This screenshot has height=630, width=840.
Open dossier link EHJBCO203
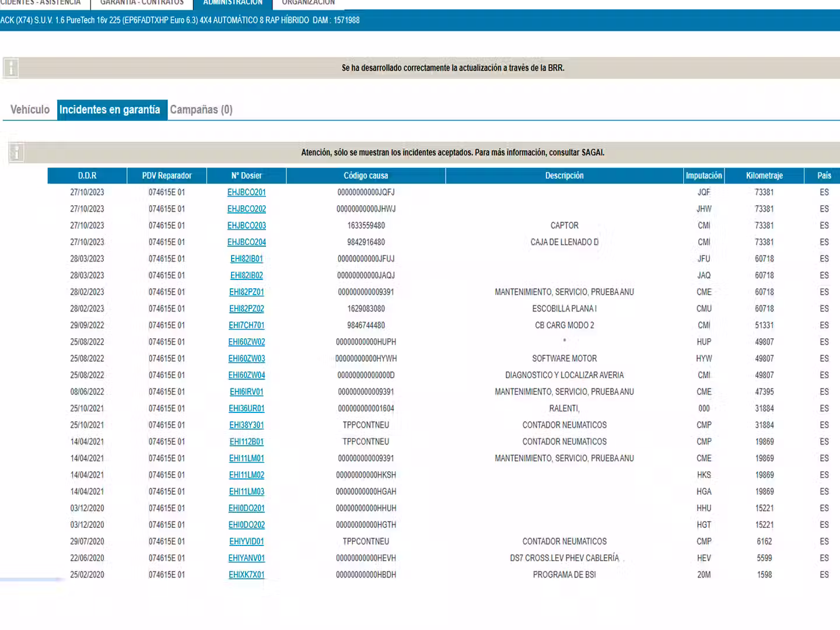pos(247,226)
